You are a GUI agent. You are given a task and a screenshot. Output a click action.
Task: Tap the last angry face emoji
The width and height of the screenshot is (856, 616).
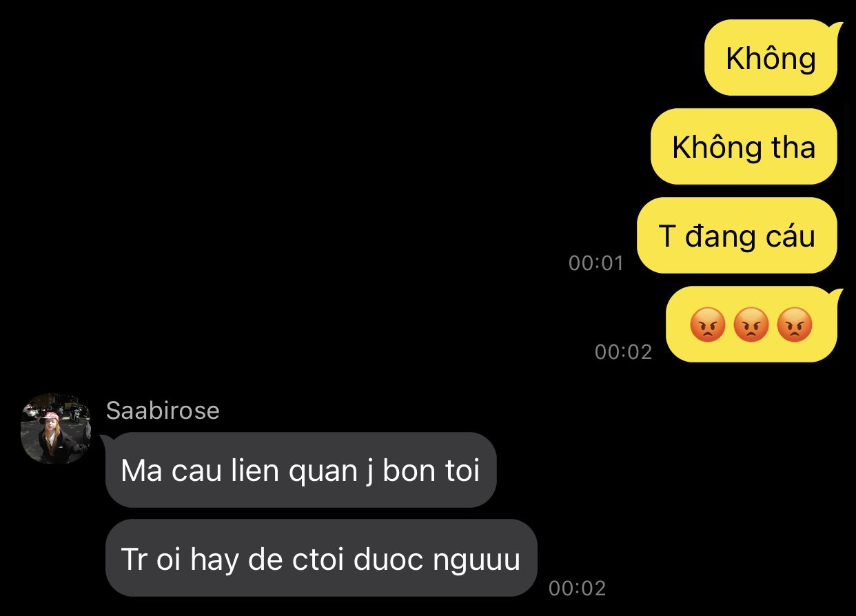click(x=795, y=324)
